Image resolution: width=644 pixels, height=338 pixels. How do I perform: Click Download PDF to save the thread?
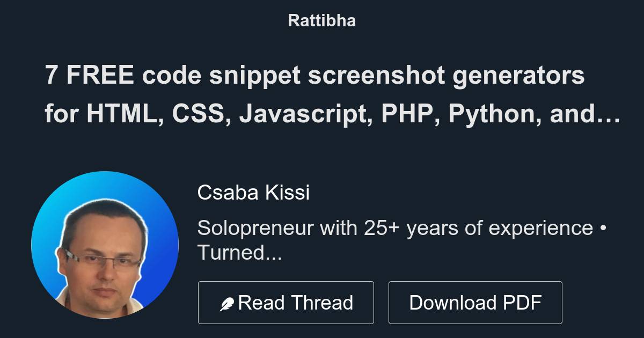click(475, 302)
